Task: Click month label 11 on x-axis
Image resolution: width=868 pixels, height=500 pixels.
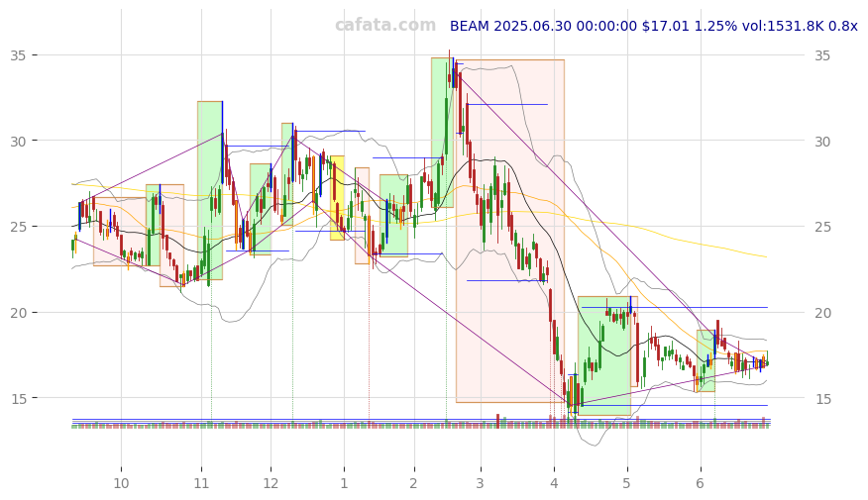Action: pos(201,483)
